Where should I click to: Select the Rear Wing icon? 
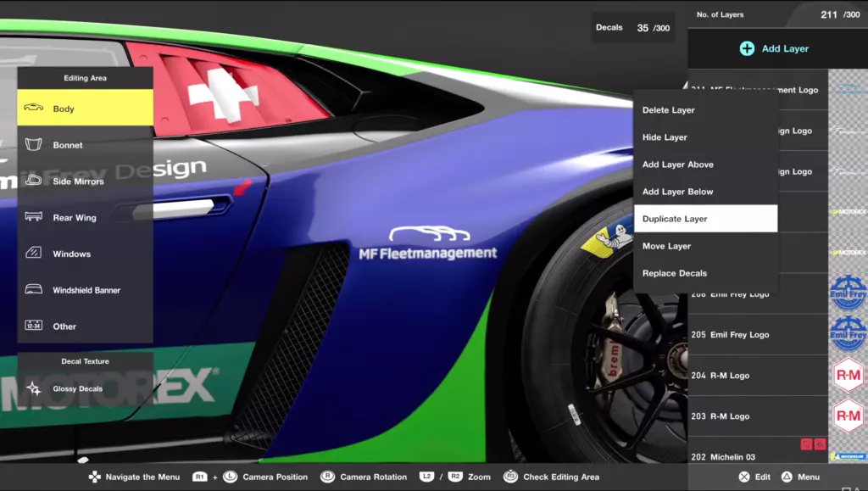(33, 216)
